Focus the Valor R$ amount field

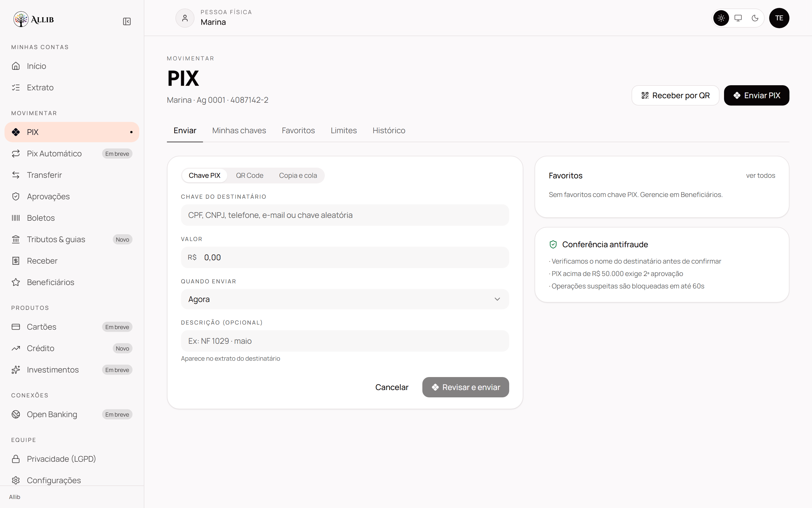pos(345,257)
